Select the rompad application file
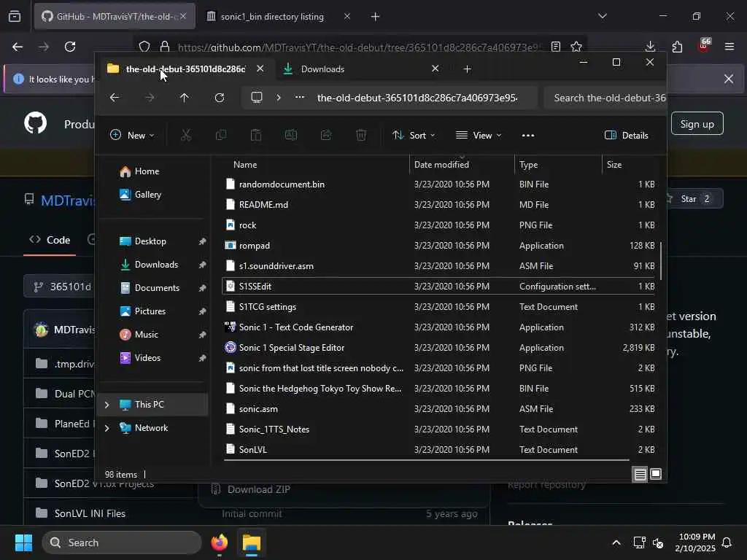This screenshot has width=747, height=560. tap(438, 246)
